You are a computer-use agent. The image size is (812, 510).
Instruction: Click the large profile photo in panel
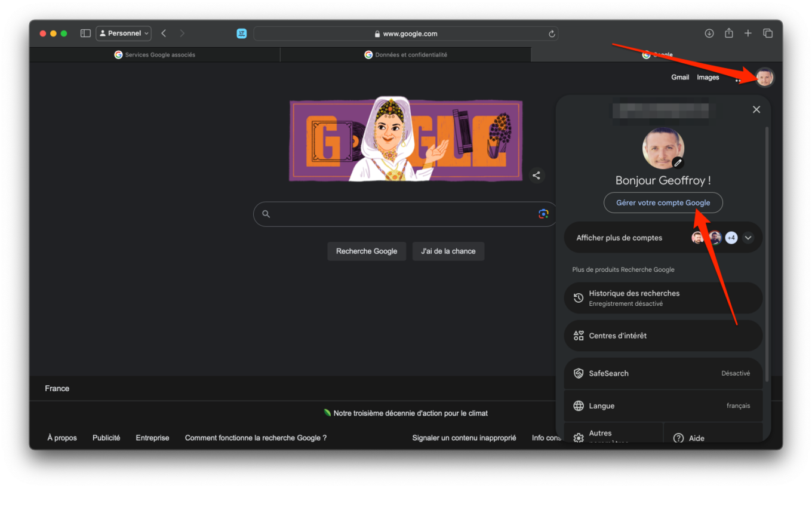point(663,148)
